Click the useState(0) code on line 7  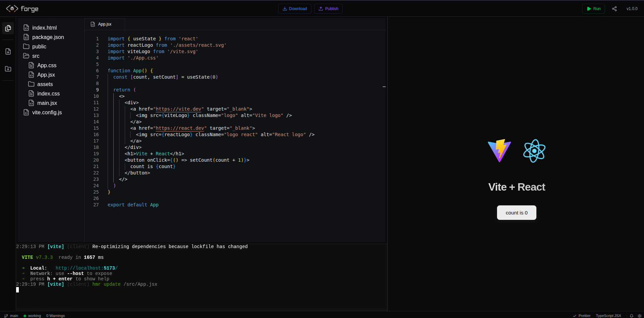point(202,77)
